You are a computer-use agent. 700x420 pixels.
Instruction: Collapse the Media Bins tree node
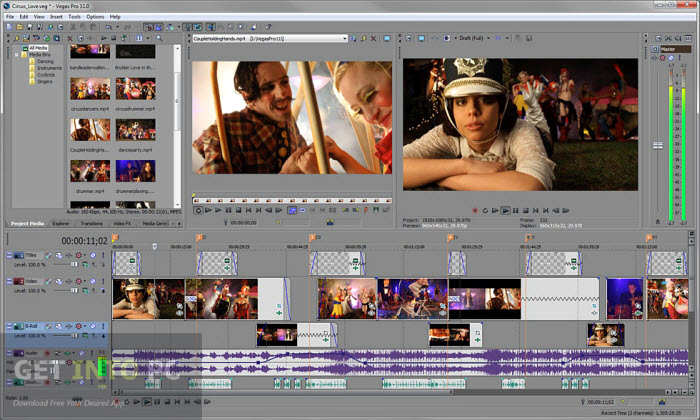pyautogui.click(x=16, y=53)
